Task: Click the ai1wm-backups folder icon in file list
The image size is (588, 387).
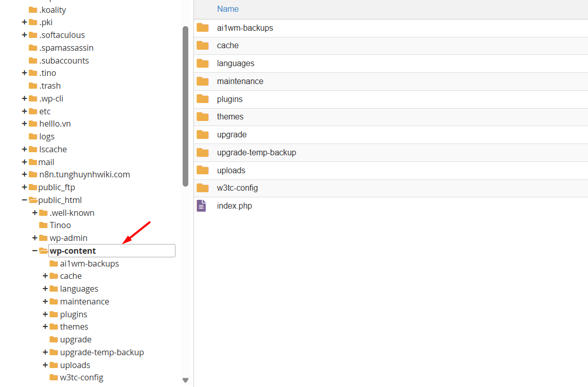Action: click(x=203, y=28)
